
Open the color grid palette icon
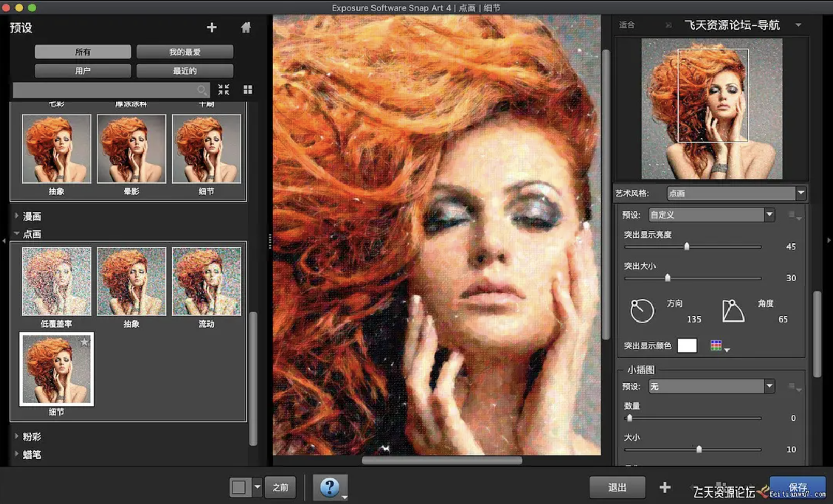717,346
